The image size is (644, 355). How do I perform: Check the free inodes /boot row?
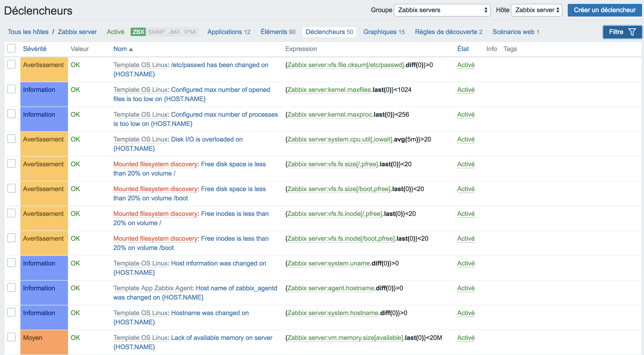tap(11, 238)
